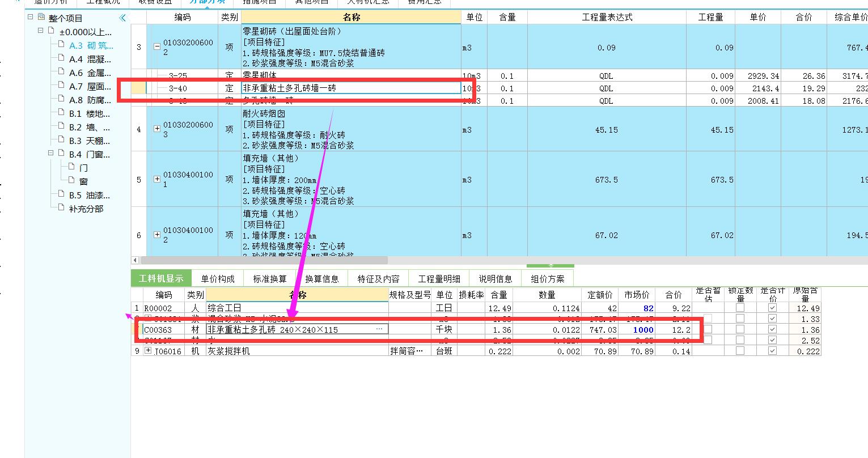Select the B.1 楼地 tree node
The width and height of the screenshot is (868, 458).
90,113
